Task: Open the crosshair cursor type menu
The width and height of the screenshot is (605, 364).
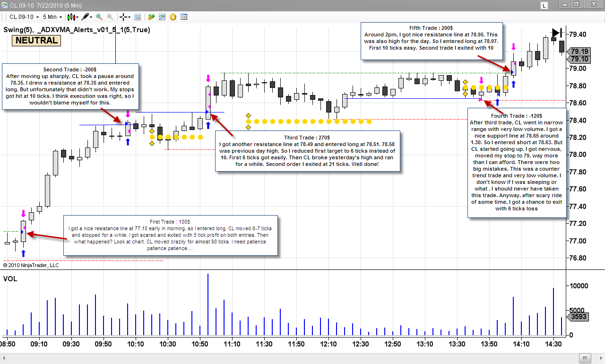Action: click(125, 17)
